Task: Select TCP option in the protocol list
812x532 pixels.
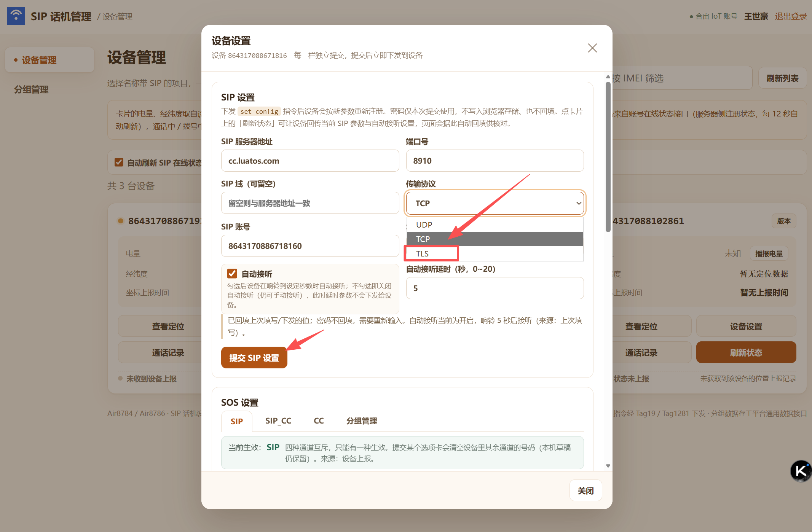Action: click(495, 239)
